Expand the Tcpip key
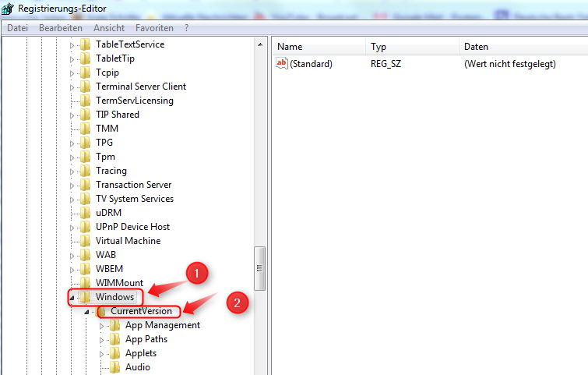 (x=72, y=73)
